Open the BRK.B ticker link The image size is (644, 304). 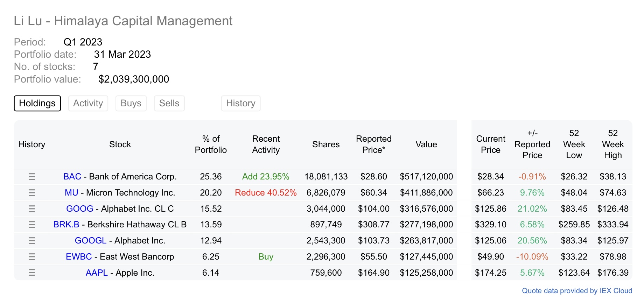tap(66, 225)
